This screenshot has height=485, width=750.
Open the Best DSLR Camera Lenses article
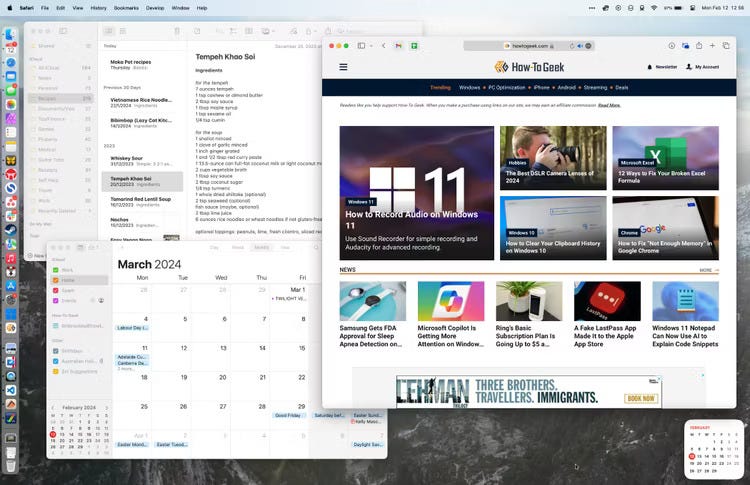click(553, 158)
